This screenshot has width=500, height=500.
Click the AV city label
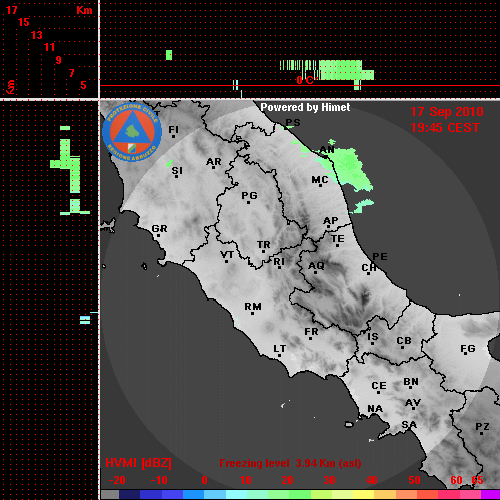click(413, 403)
